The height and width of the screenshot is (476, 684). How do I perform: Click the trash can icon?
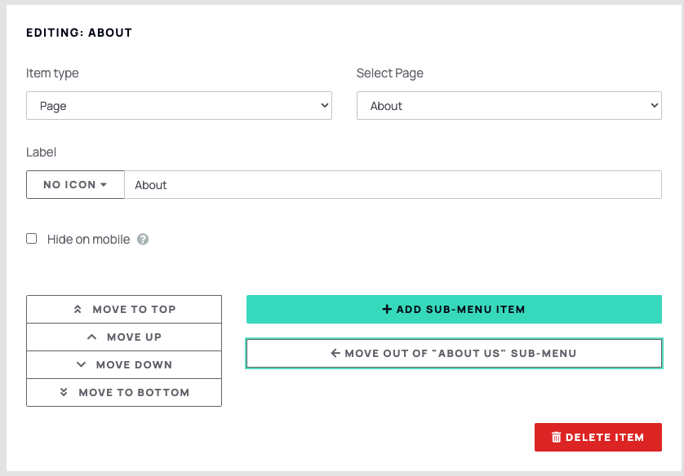coord(556,437)
